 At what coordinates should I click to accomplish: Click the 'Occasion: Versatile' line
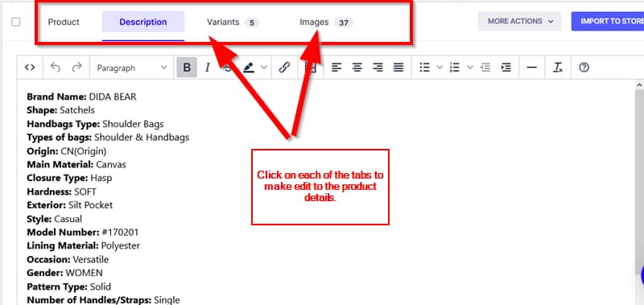68,259
